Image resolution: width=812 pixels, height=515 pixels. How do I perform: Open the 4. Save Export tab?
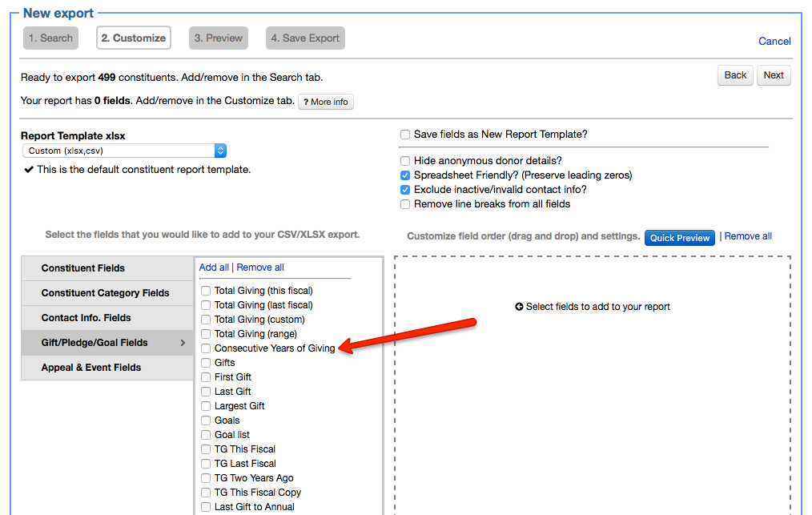[x=305, y=38]
